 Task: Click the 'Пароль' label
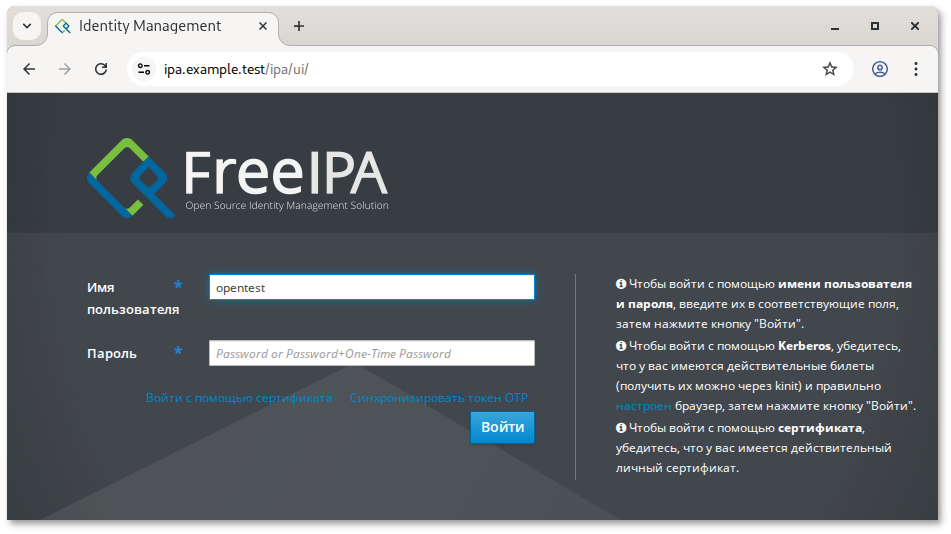[x=112, y=354]
